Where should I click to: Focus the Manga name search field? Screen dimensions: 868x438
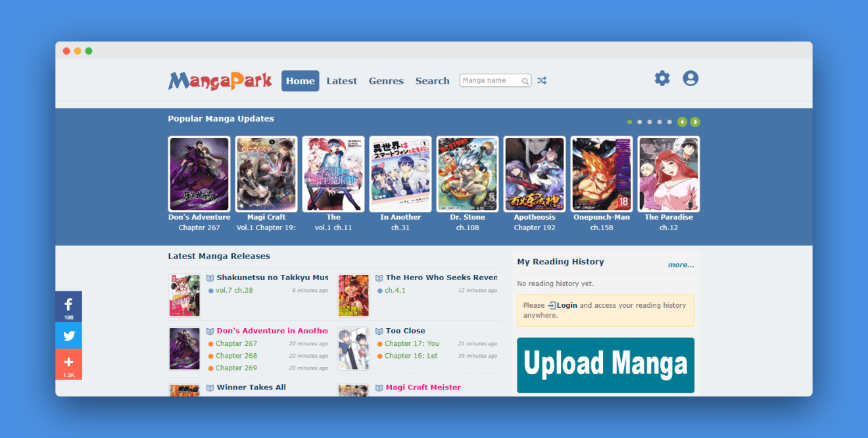pyautogui.click(x=490, y=81)
